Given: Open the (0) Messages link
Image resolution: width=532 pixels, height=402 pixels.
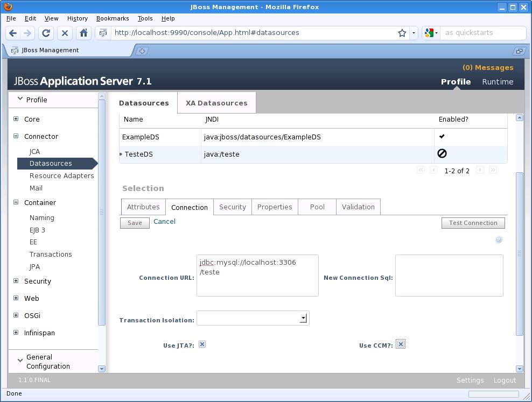Looking at the screenshot, I should (488, 67).
